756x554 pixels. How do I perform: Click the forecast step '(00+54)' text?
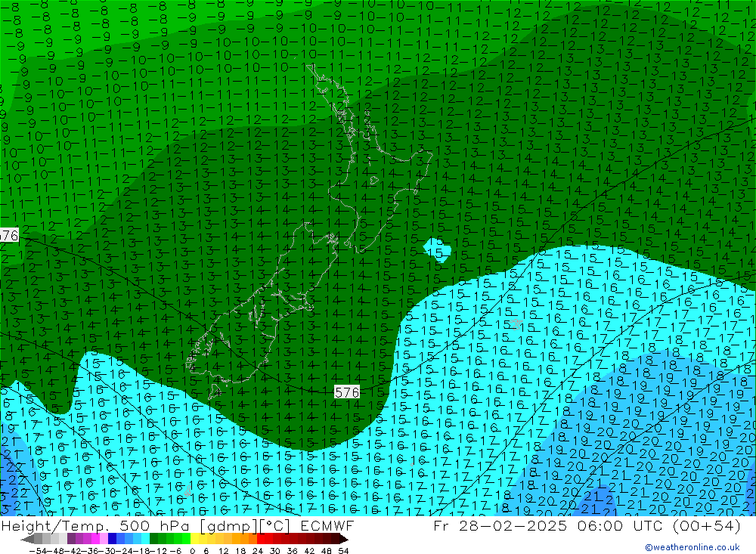pyautogui.click(x=707, y=525)
